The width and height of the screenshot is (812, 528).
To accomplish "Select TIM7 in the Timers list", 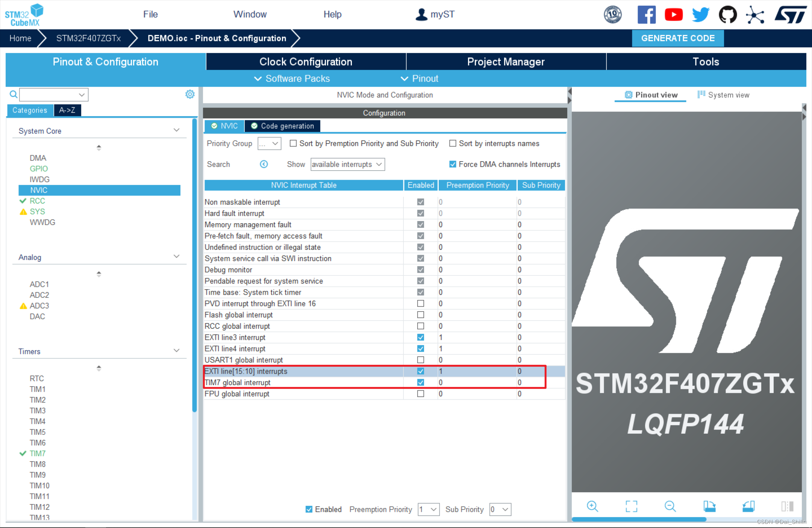I will click(38, 453).
